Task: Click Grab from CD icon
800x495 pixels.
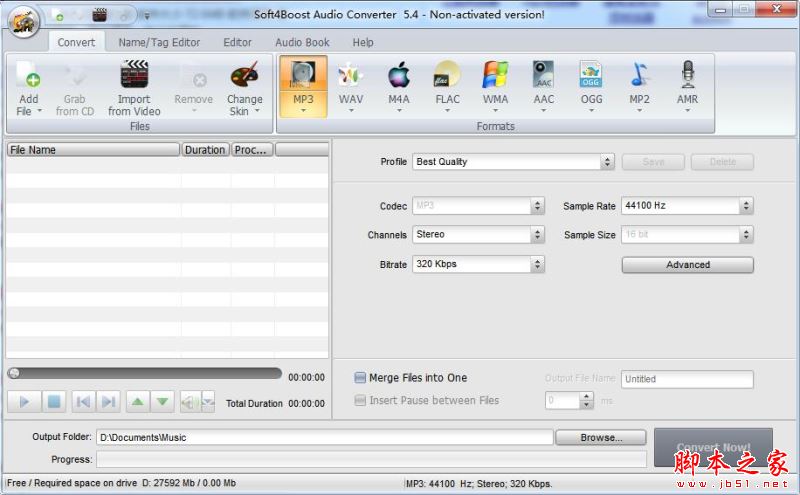Action: point(75,76)
